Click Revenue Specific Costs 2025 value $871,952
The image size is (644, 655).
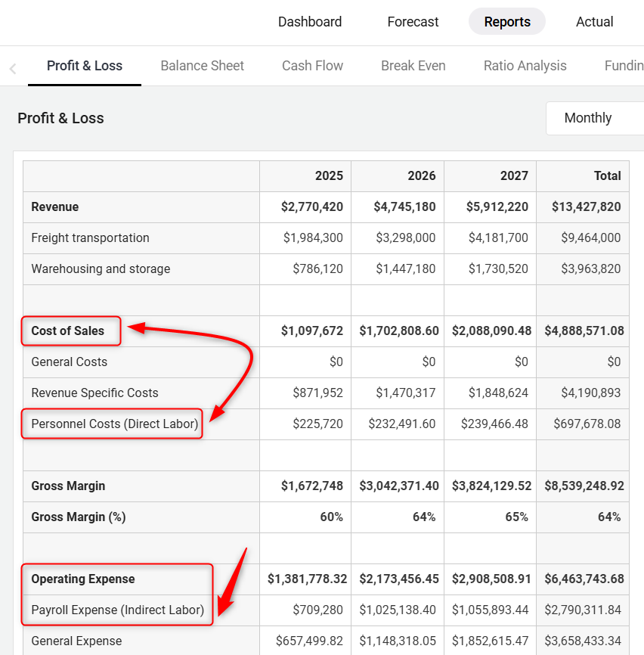point(317,393)
